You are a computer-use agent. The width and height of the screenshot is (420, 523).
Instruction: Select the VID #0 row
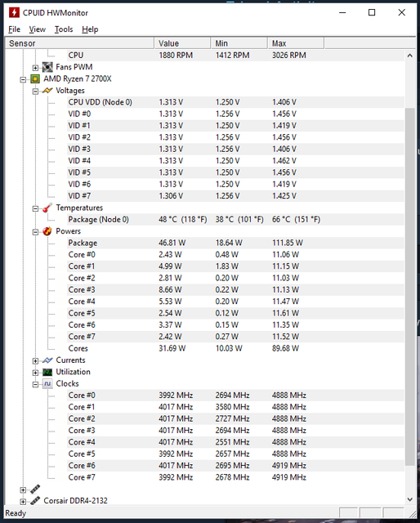tap(235, 114)
